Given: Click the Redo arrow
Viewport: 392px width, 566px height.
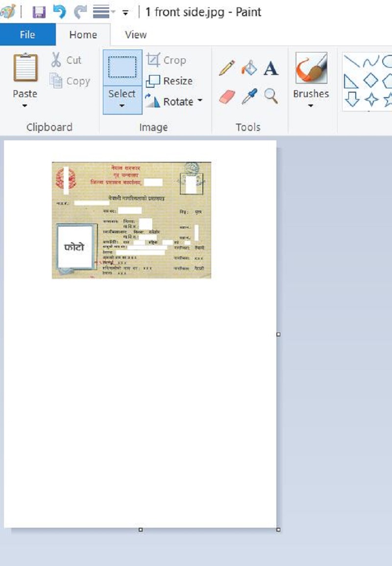Looking at the screenshot, I should tap(80, 11).
